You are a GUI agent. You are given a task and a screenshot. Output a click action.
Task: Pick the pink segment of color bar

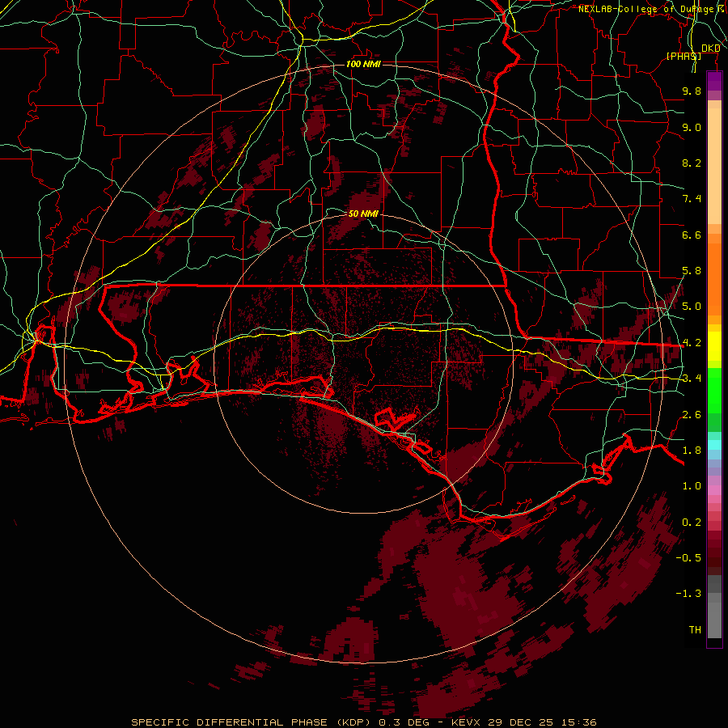[x=714, y=490]
